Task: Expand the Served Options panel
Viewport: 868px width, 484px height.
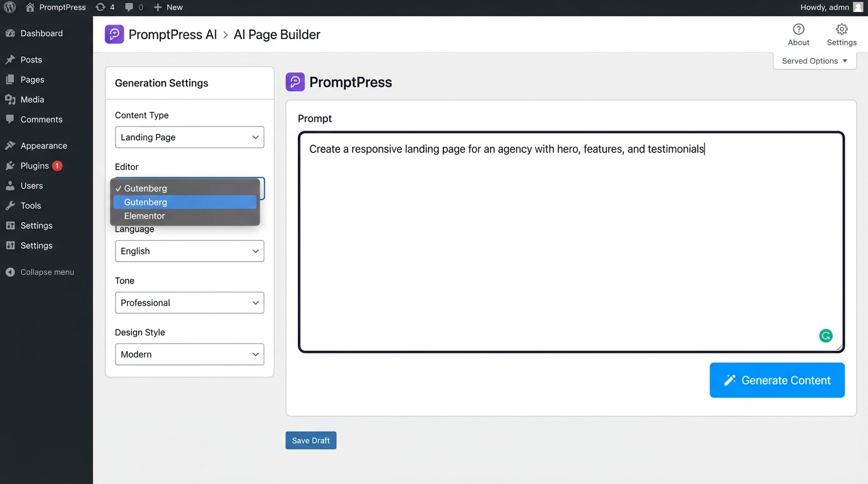Action: tap(814, 61)
